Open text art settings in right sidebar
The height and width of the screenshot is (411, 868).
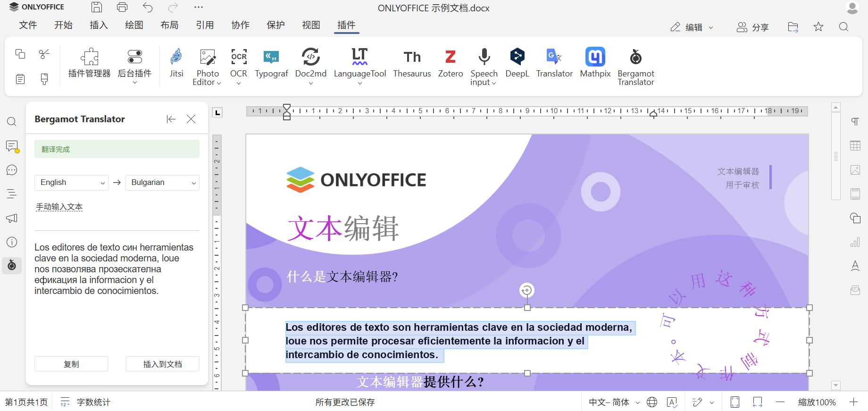point(855,266)
